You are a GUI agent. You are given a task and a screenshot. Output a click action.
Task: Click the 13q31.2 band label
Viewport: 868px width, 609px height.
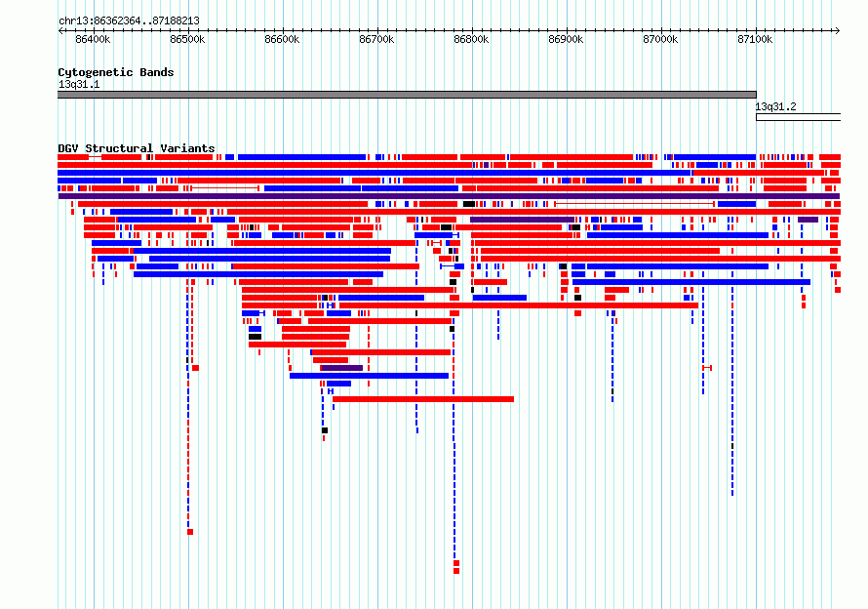pyautogui.click(x=776, y=106)
